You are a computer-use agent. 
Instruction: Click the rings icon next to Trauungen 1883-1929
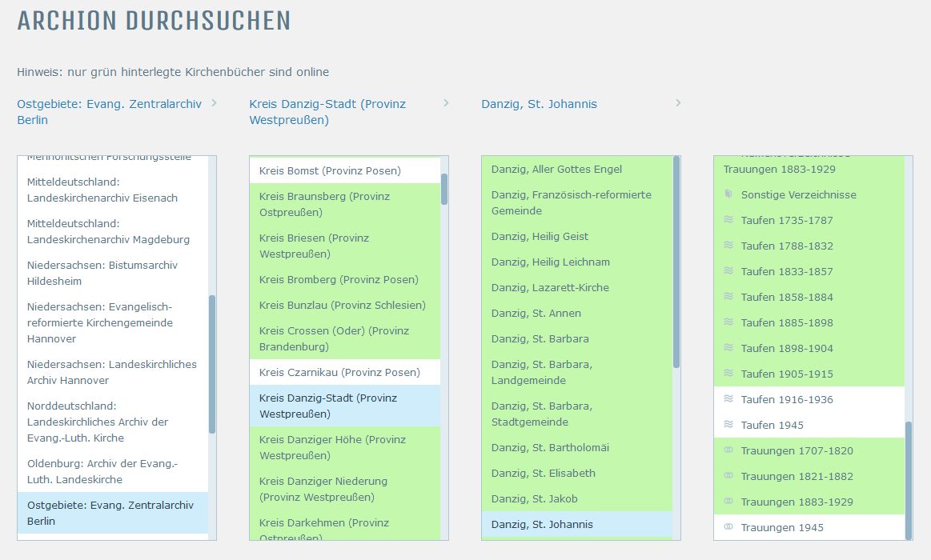click(728, 502)
